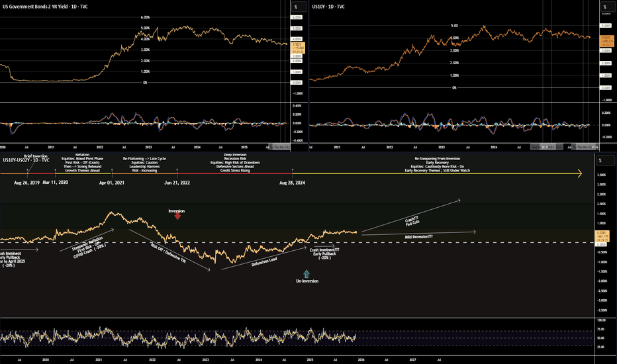
Task: Click the teal Un-Inversion up-arrow marker
Action: [x=306, y=273]
